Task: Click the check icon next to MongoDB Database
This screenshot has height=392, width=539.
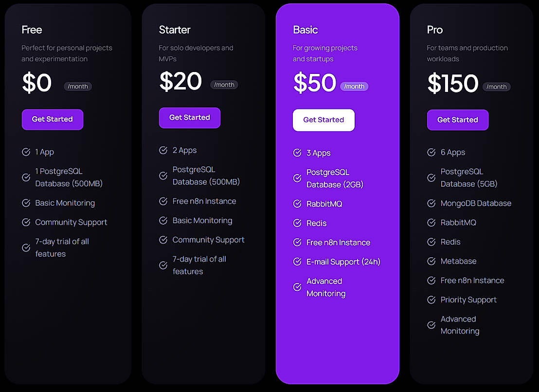Action: (431, 203)
